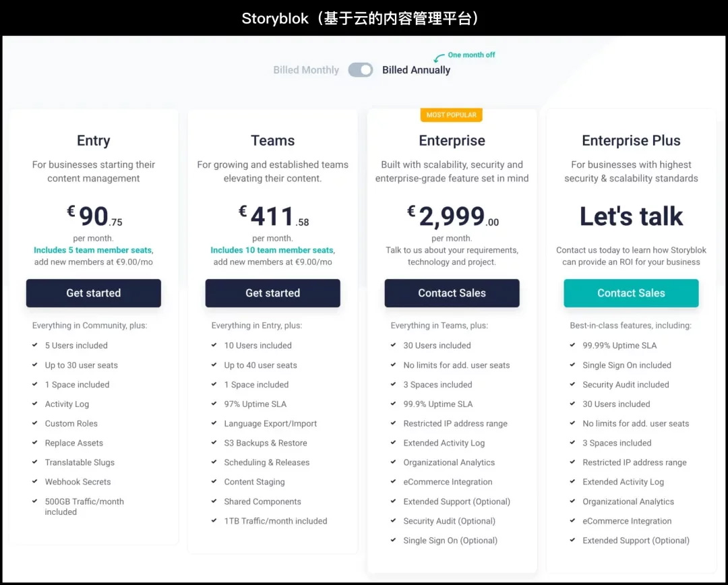Image resolution: width=728 pixels, height=585 pixels.
Task: Click the 'Up to 30 user seats' feature
Action: click(x=82, y=365)
